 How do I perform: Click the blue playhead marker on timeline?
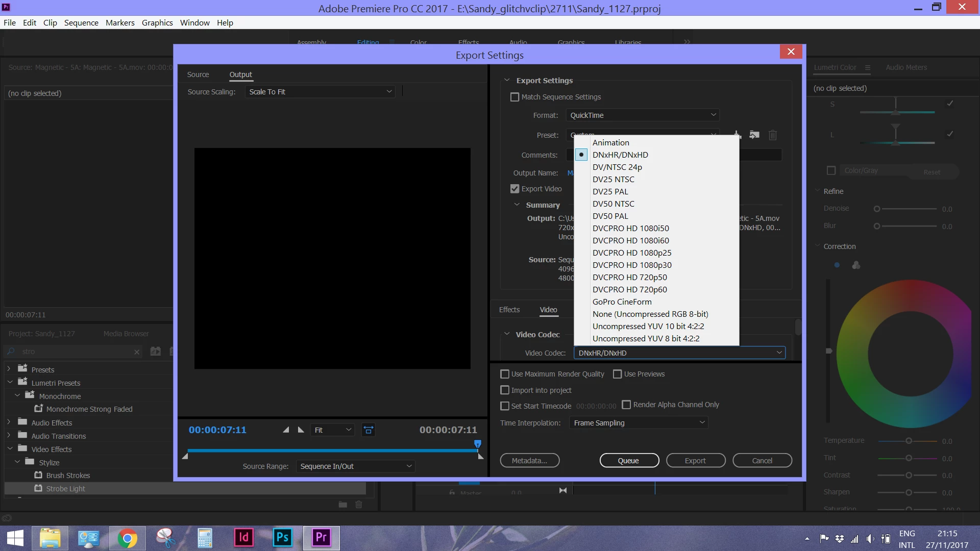478,444
